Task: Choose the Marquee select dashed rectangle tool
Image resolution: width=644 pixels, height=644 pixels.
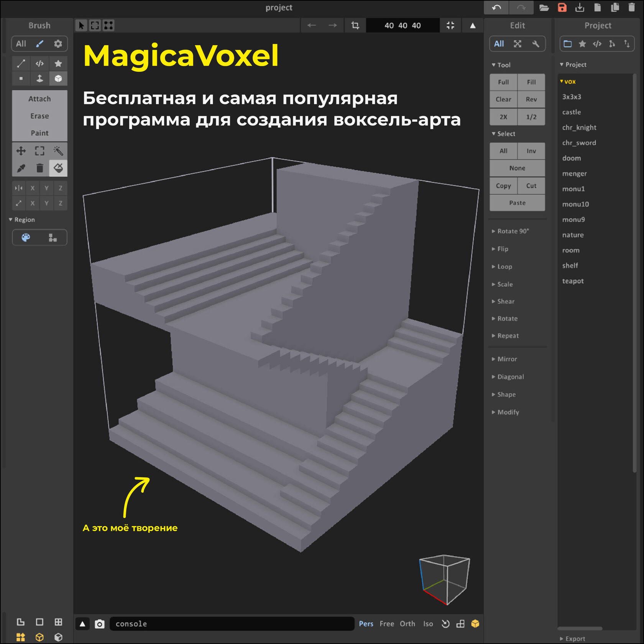Action: [39, 151]
